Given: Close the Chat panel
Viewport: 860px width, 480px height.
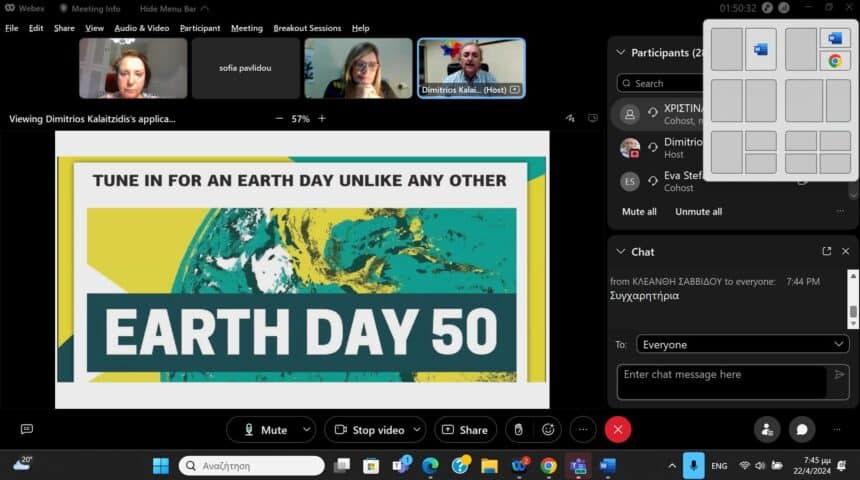Looking at the screenshot, I should pos(845,251).
